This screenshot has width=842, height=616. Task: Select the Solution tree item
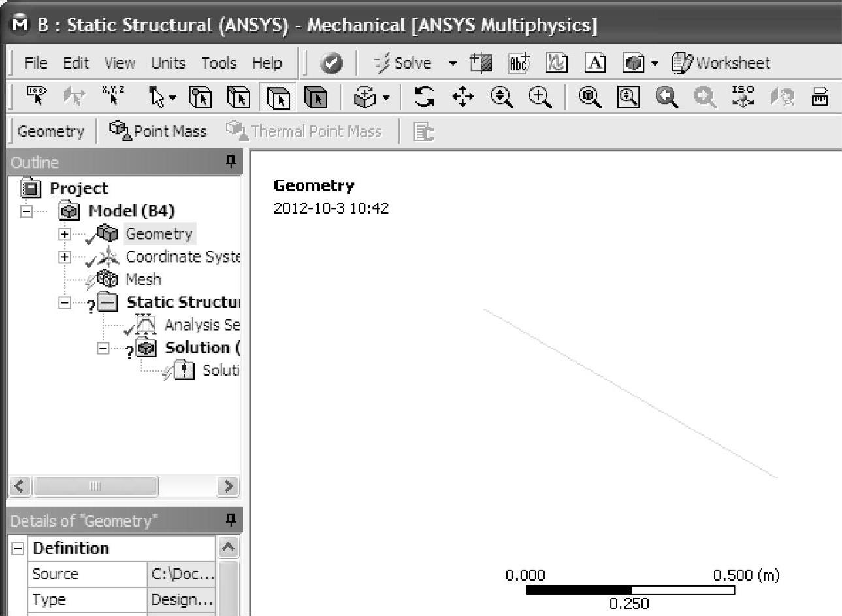(x=203, y=348)
